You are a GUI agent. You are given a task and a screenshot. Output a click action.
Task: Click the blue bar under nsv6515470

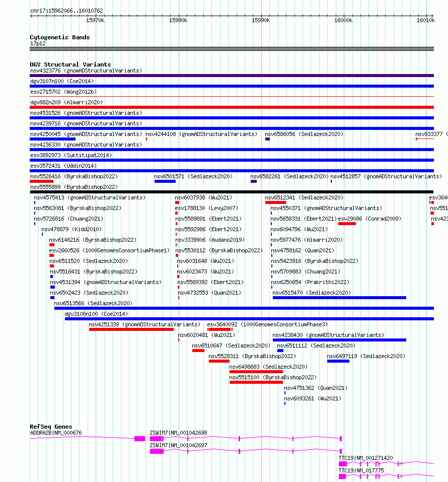pos(340,298)
